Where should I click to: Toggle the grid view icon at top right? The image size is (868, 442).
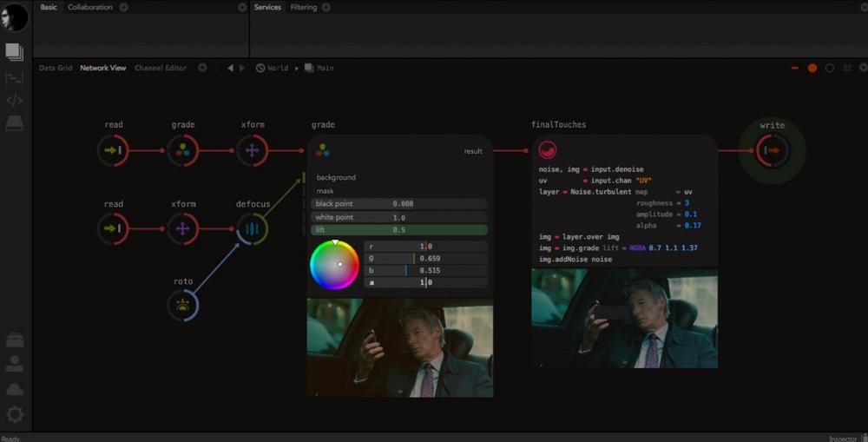(x=847, y=68)
